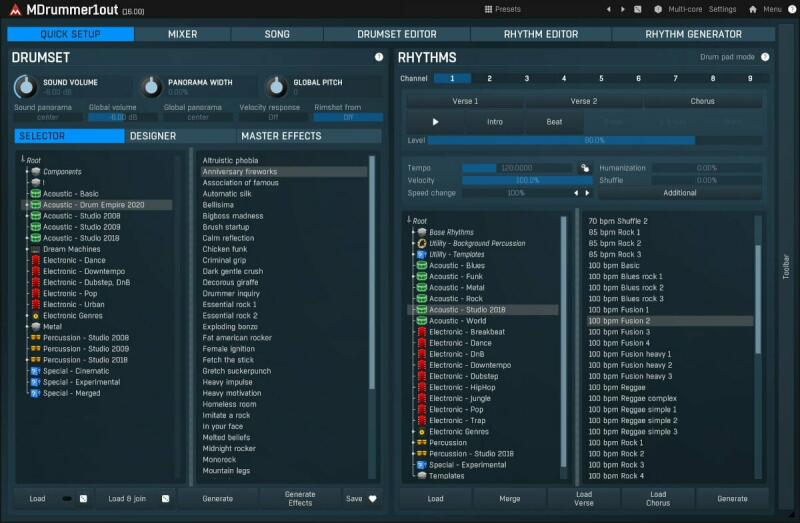Click the Utility - Templates blue icon
The image size is (800, 523).
tap(422, 255)
